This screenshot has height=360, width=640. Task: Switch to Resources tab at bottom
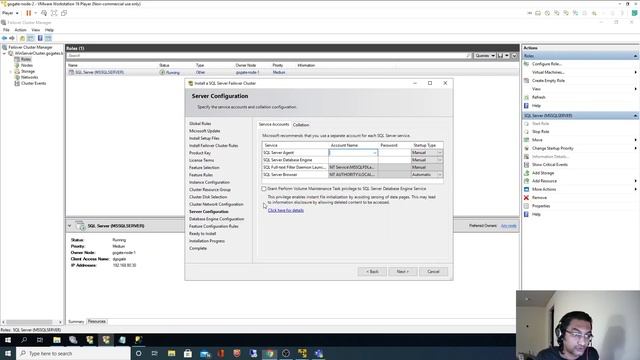coord(97,322)
